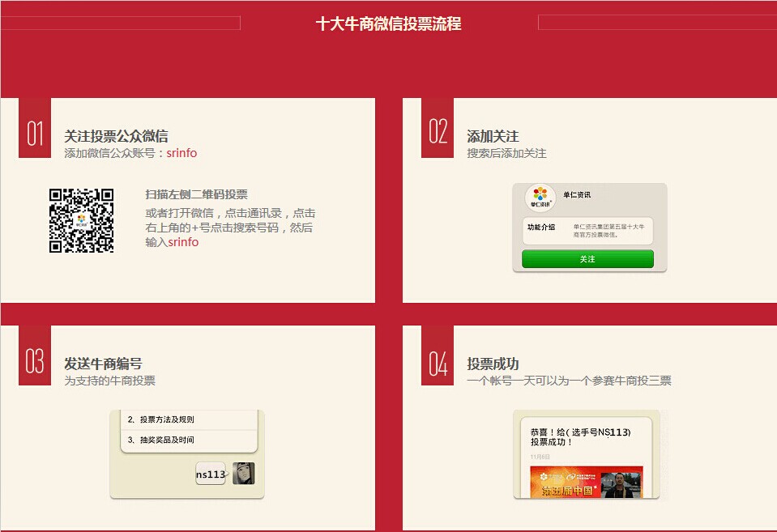This screenshot has height=532, width=777.
Task: Click the 十大牛商微信投票流程 page title
Action: [x=388, y=24]
